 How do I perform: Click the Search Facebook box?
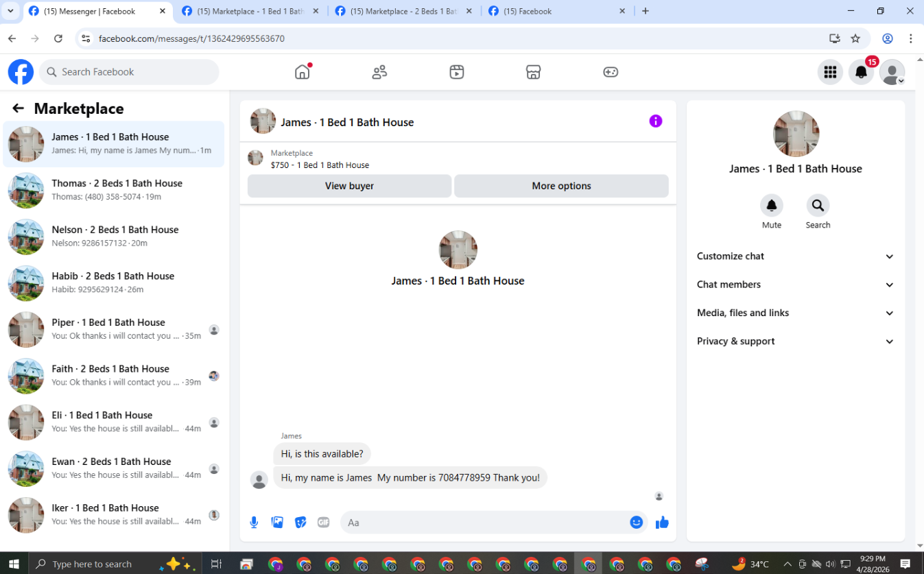129,72
